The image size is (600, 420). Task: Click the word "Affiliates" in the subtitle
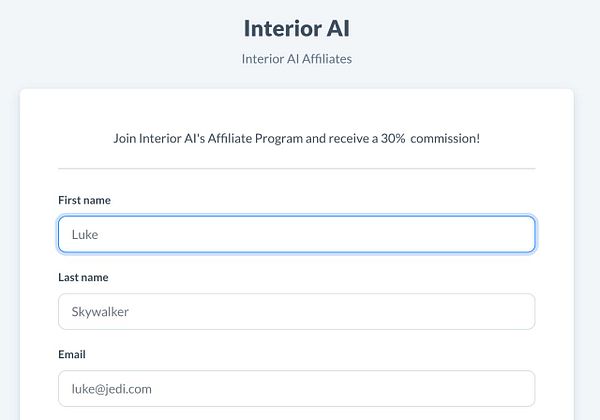pyautogui.click(x=322, y=58)
